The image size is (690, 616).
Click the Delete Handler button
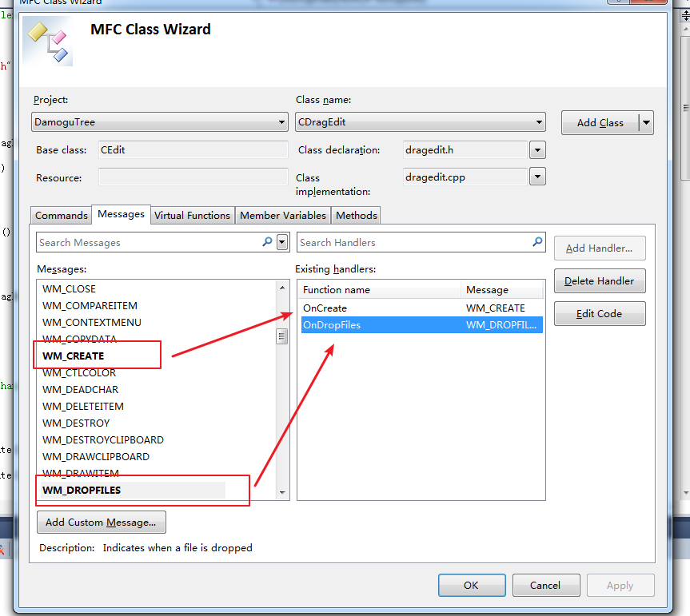600,280
